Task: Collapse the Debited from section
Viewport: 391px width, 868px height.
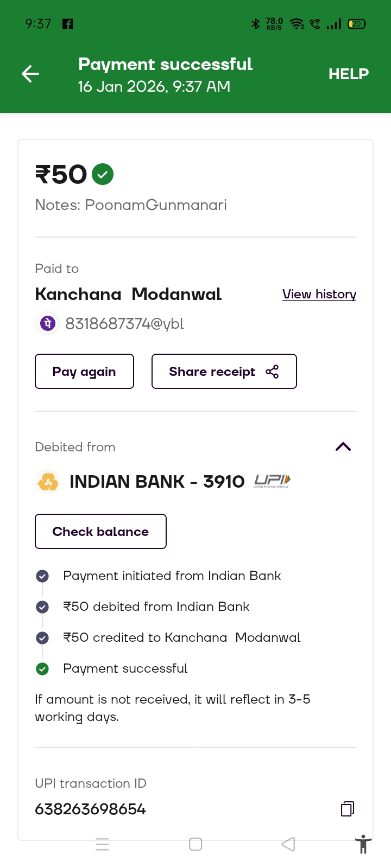Action: click(343, 447)
